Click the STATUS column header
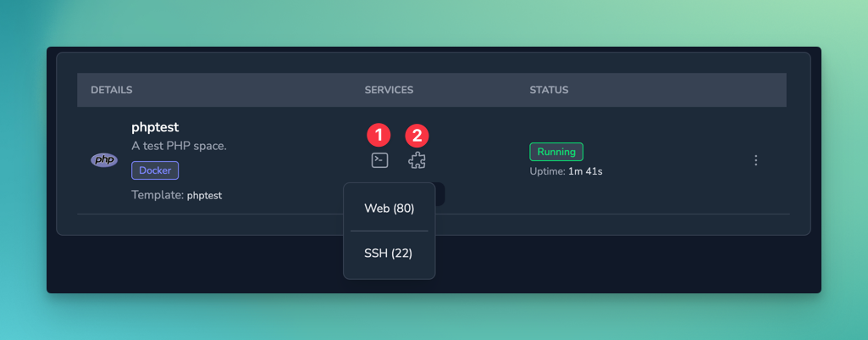This screenshot has height=340, width=868. tap(549, 90)
